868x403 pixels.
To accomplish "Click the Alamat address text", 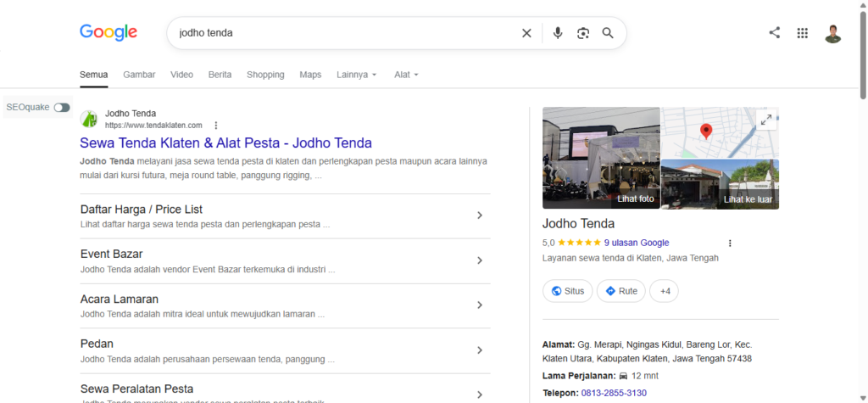I will point(647,351).
